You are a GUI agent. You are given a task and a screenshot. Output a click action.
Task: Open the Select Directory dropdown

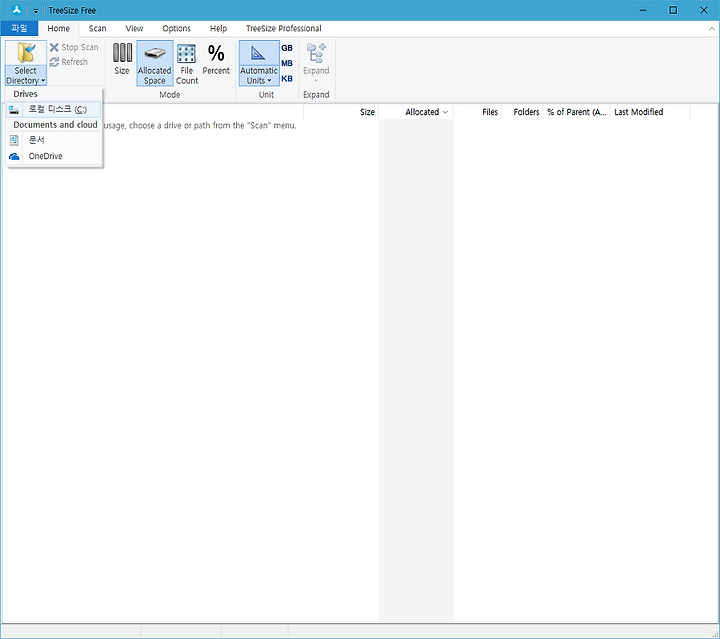click(x=26, y=76)
